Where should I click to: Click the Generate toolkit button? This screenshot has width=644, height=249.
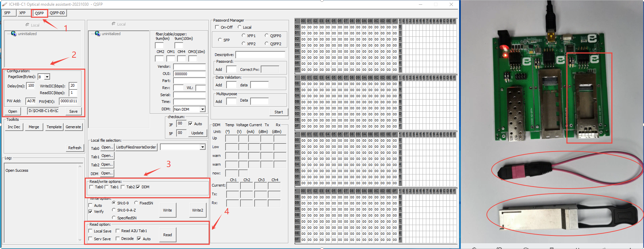[x=73, y=127]
